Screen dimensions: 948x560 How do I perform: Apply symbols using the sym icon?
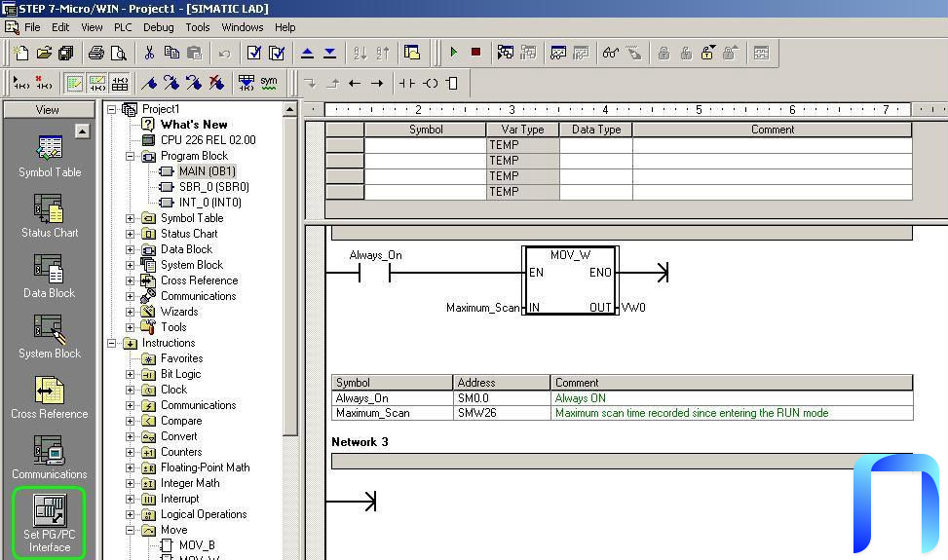[269, 83]
